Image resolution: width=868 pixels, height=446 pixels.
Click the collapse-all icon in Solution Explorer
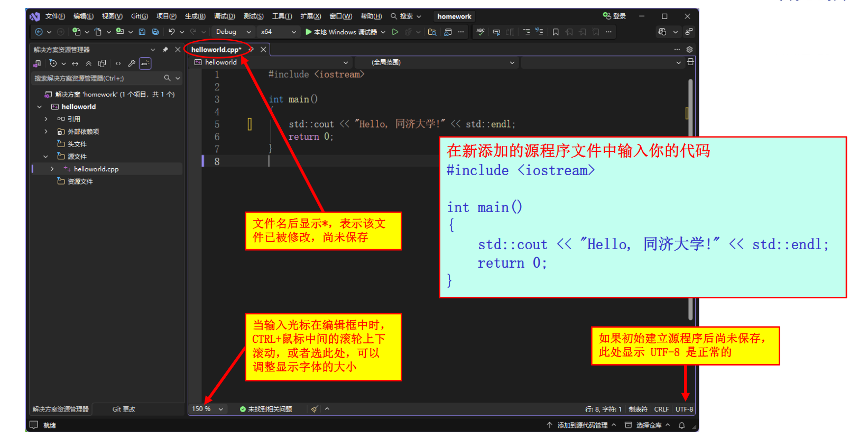pos(88,63)
